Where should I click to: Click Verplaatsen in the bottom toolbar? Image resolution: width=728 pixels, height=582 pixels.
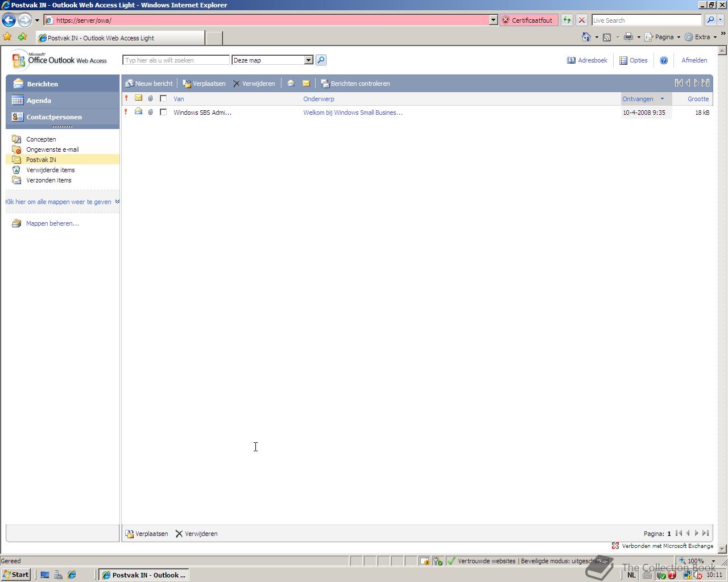point(147,534)
